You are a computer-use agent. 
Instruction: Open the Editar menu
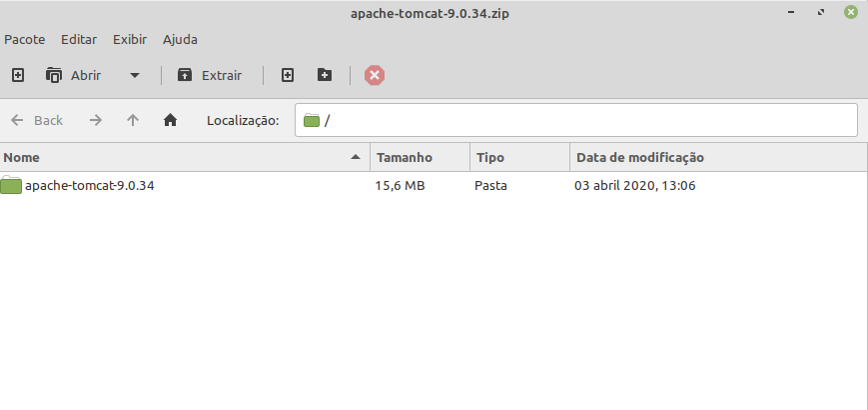79,40
